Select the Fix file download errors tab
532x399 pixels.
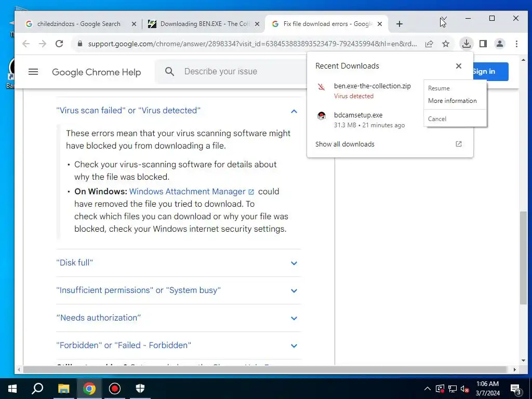tap(327, 24)
